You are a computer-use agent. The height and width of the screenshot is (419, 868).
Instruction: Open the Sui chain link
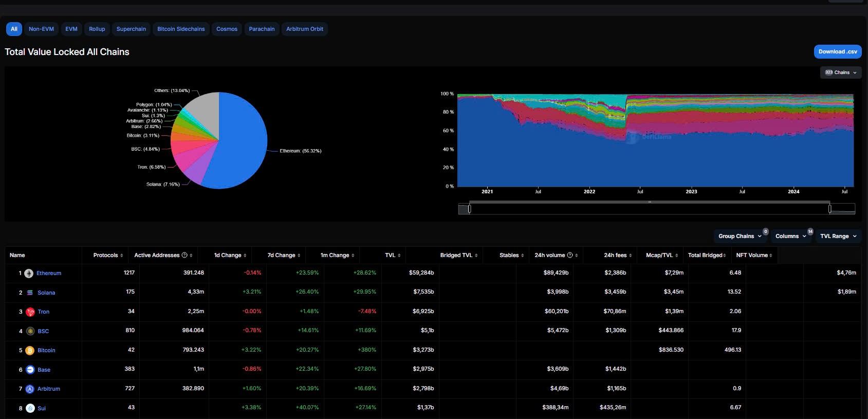click(42, 408)
